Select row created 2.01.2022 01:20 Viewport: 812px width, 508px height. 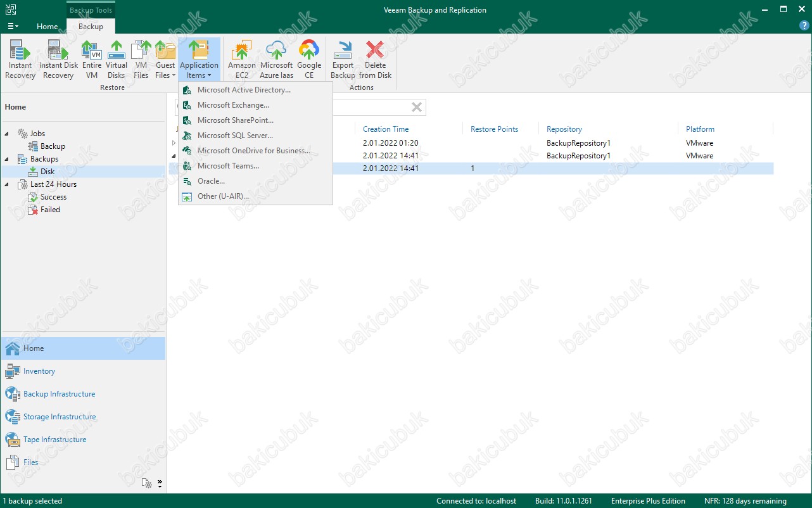point(471,143)
